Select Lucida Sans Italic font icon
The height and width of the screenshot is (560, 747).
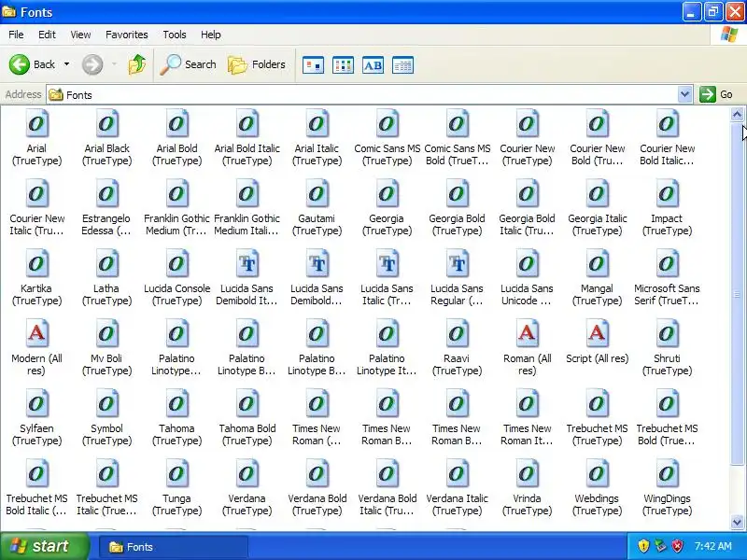click(x=387, y=264)
